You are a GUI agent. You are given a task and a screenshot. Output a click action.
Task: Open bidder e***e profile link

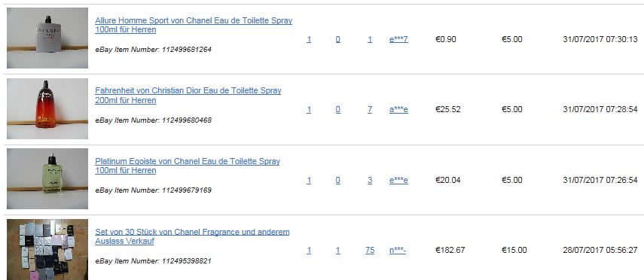[x=398, y=180]
